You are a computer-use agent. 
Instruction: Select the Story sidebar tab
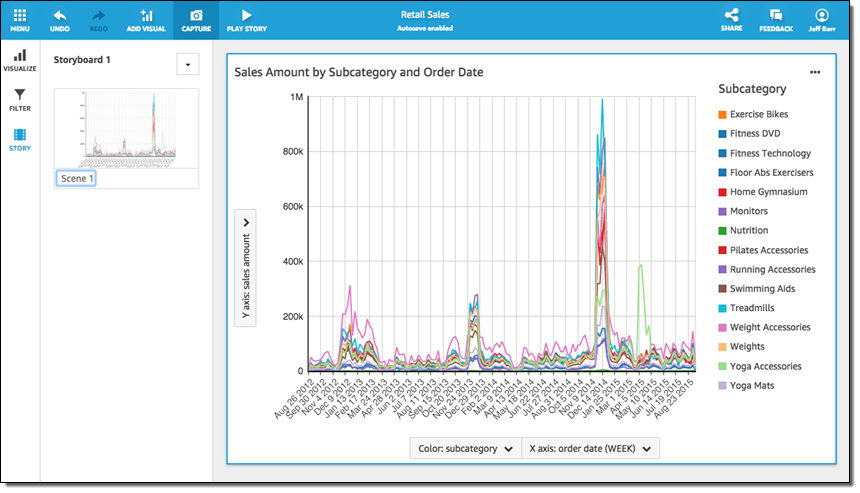tap(20, 139)
